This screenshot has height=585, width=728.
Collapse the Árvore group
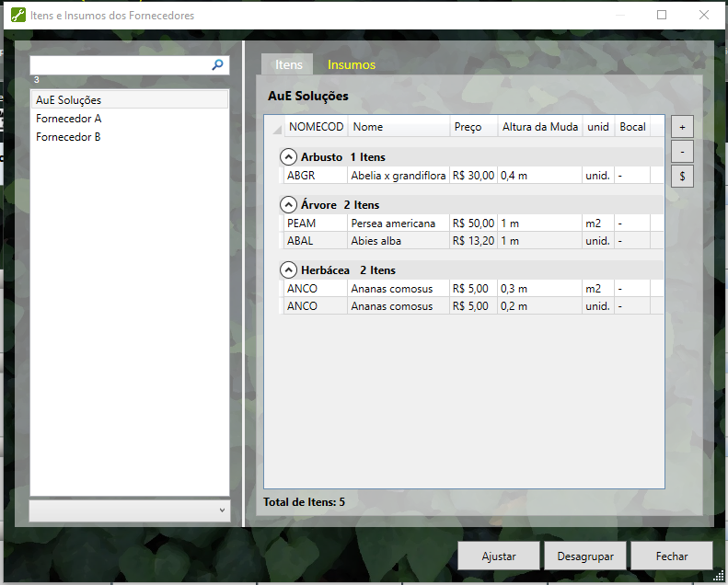(x=289, y=205)
